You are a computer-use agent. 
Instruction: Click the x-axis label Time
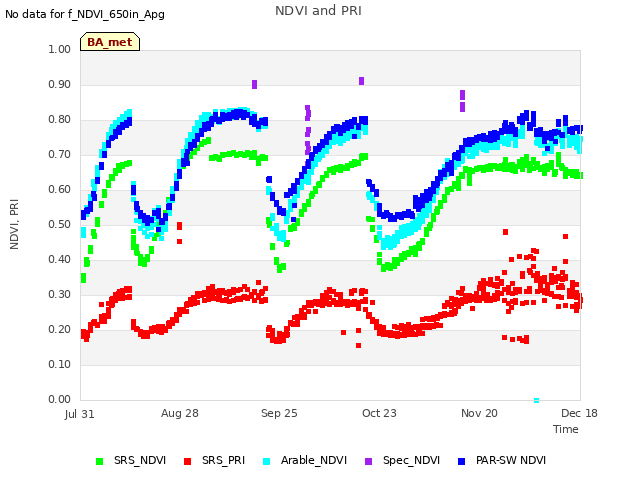(566, 429)
